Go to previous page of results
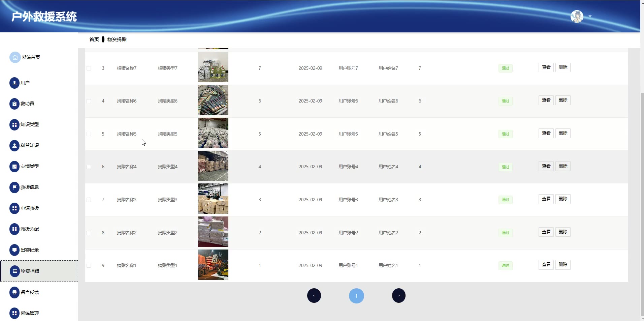This screenshot has height=321, width=644. pyautogui.click(x=314, y=296)
